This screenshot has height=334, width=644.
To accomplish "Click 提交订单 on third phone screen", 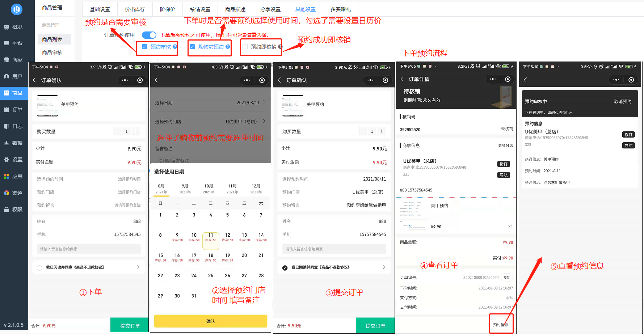I will pyautogui.click(x=375, y=325).
